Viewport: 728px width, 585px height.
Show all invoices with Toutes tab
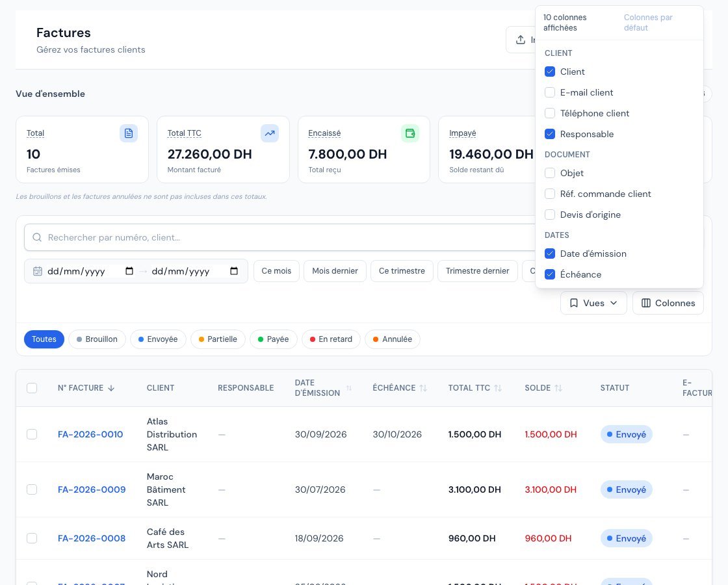44,339
